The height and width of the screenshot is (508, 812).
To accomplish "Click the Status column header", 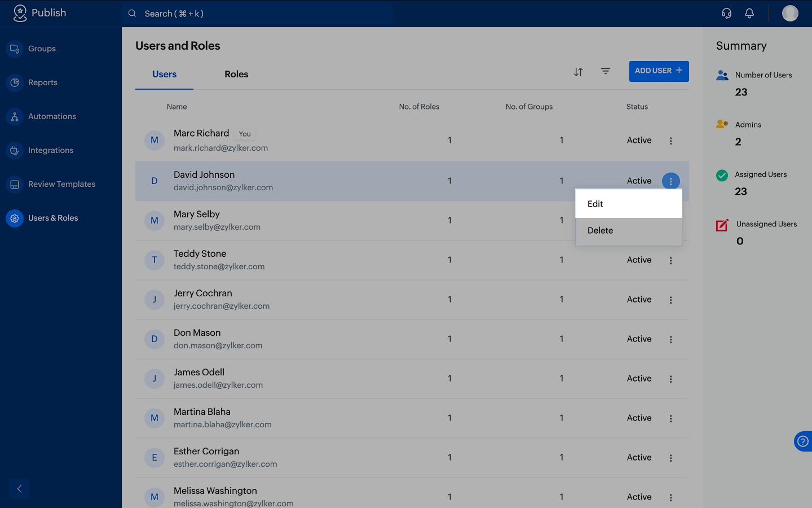I will (x=637, y=107).
